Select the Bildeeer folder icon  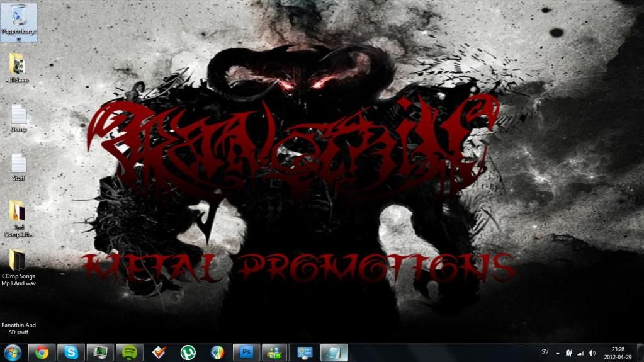(18, 68)
